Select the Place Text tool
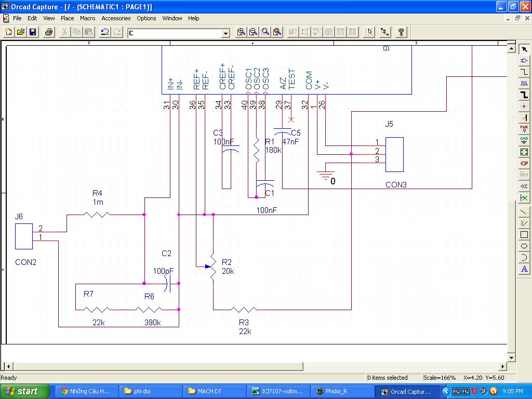 [x=524, y=269]
